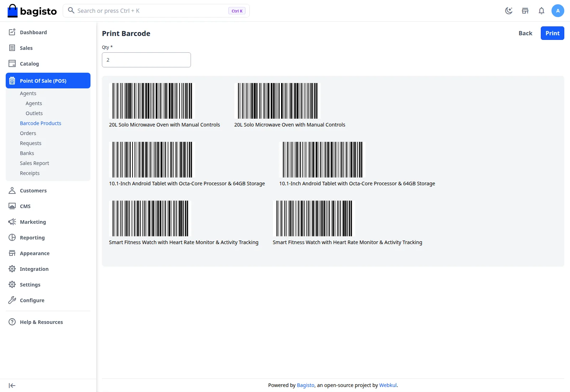Click the Marketing megaphone icon
The height and width of the screenshot is (392, 570).
point(12,222)
